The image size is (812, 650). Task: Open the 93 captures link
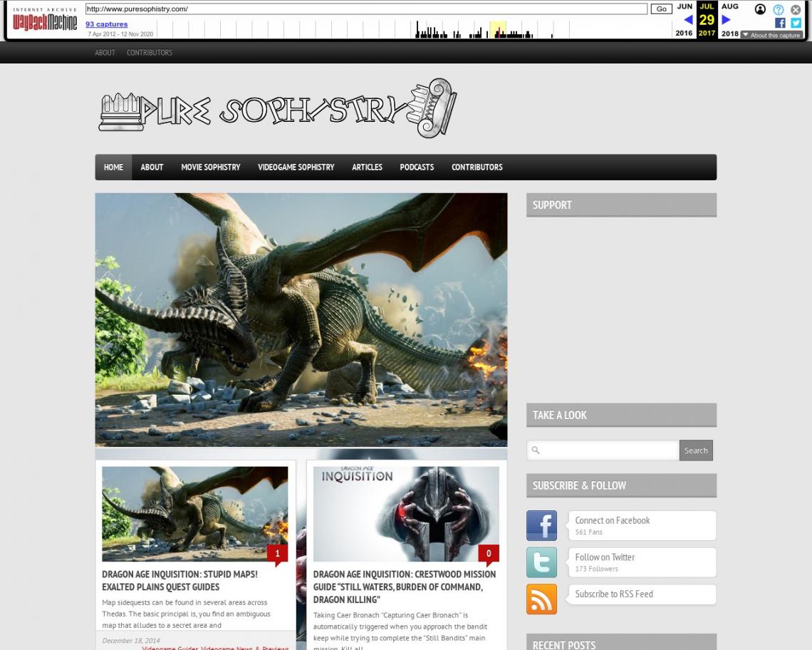pyautogui.click(x=107, y=24)
